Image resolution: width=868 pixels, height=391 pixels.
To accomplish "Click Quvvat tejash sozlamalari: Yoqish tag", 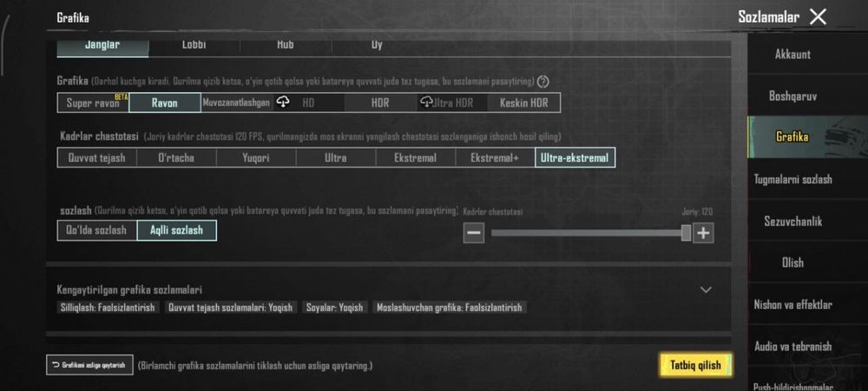I will pyautogui.click(x=231, y=308).
